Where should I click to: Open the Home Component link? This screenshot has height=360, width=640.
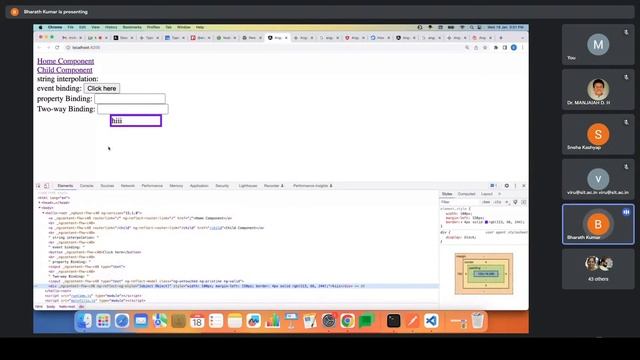[65, 61]
